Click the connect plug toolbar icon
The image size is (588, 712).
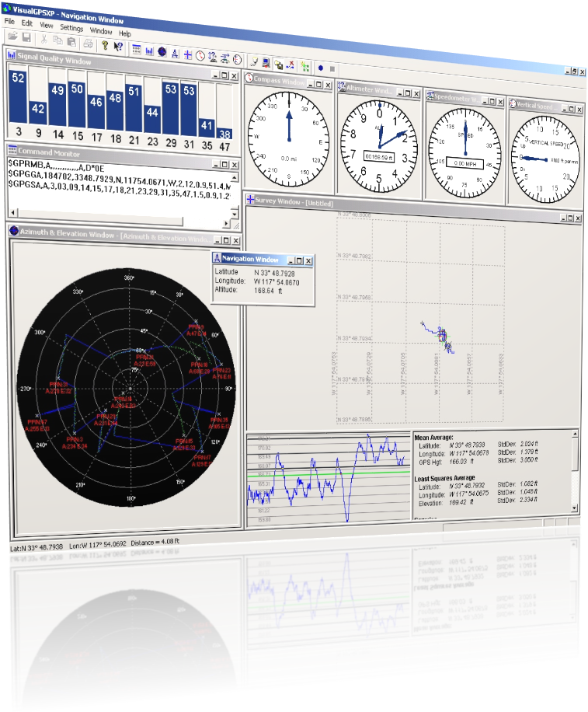pos(254,61)
